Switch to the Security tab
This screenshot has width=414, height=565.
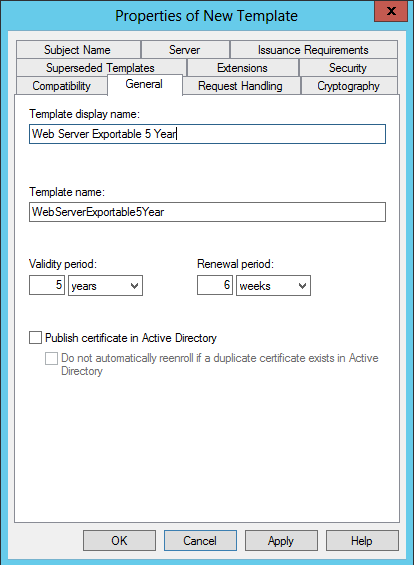348,68
